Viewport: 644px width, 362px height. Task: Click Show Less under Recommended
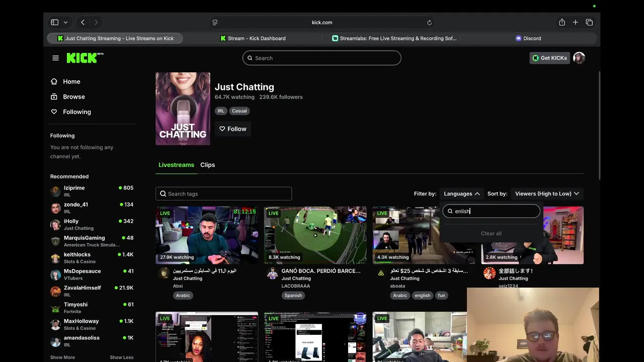(122, 357)
